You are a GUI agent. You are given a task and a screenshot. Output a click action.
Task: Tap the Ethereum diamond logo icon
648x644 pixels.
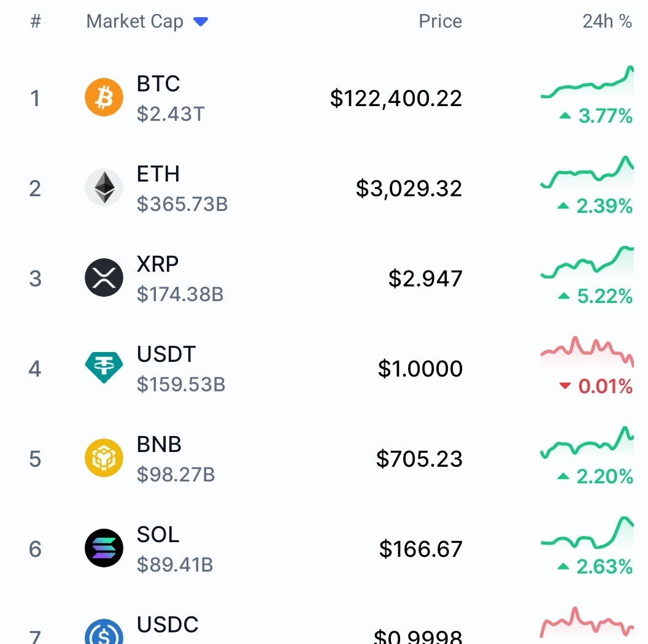[x=104, y=188]
